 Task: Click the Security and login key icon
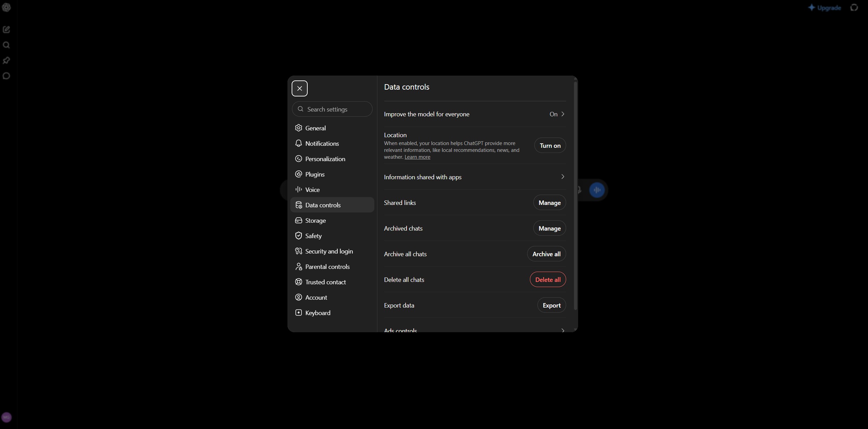[298, 251]
